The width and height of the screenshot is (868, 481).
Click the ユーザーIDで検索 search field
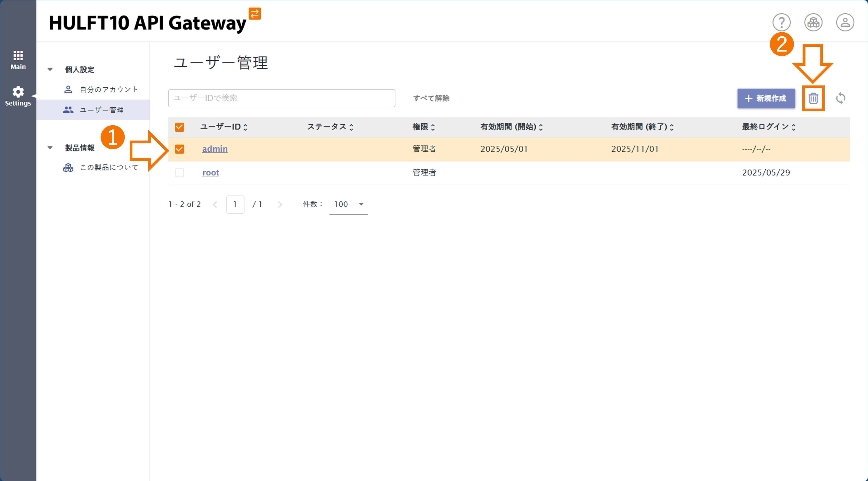click(x=281, y=98)
